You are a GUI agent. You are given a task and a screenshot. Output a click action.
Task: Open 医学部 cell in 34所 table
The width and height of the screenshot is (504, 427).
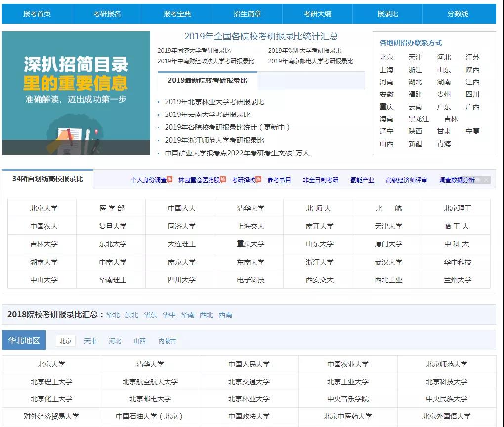(x=112, y=208)
